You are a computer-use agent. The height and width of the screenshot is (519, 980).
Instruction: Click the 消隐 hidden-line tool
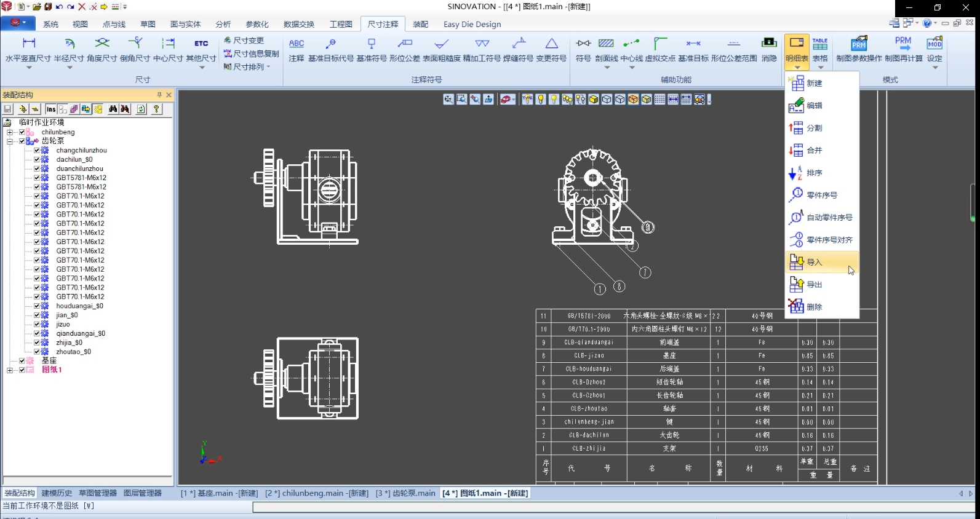(769, 49)
